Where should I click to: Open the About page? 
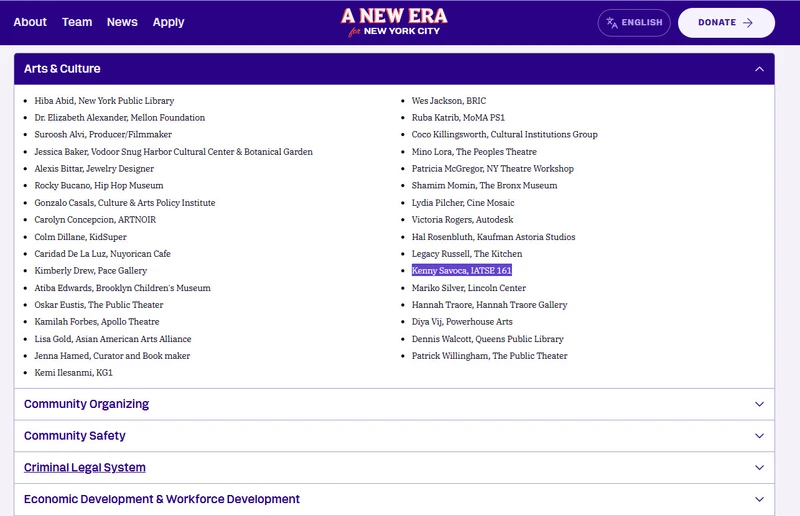pos(30,22)
